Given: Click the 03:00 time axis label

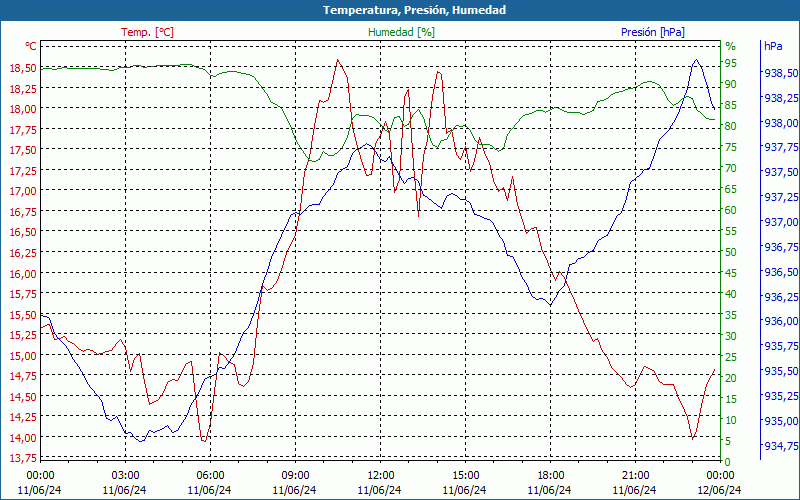Looking at the screenshot, I should coord(125,477).
